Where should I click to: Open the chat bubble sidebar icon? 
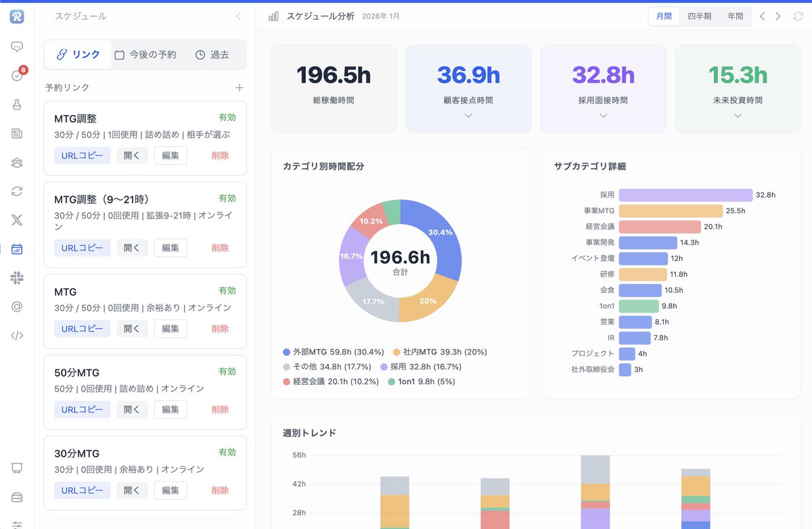17,47
